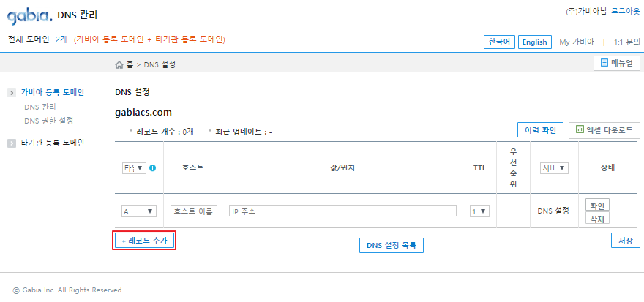Image resolution: width=644 pixels, height=302 pixels.
Task: Open the record type A dropdown
Action: [x=139, y=211]
